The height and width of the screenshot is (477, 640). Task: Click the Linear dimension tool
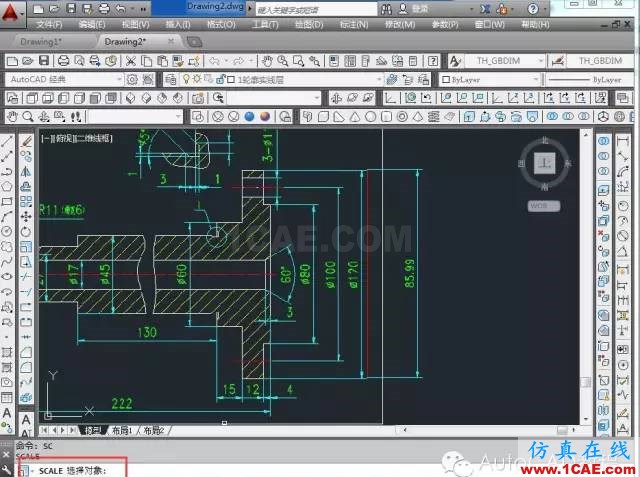[623, 142]
